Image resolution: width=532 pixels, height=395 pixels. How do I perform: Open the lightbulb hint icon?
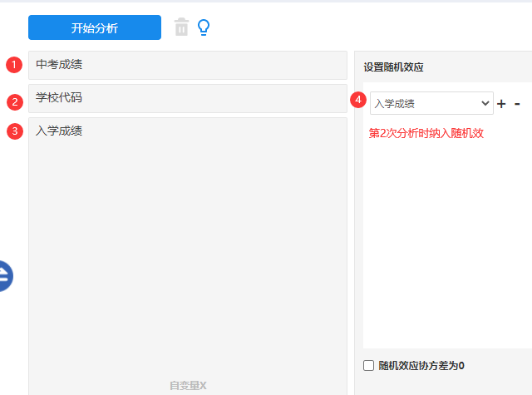coord(204,27)
